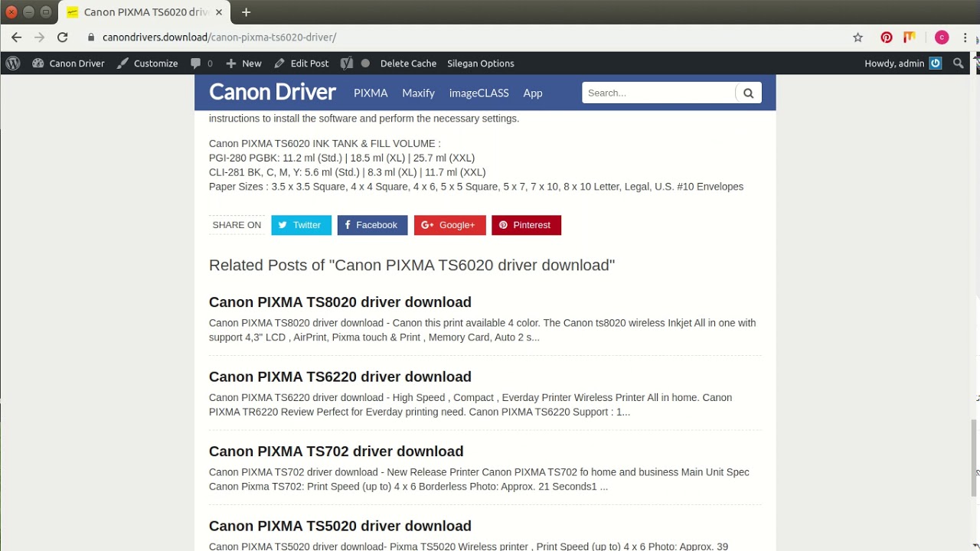980x551 pixels.
Task: Open Canon Driver dashboard menu
Action: [x=68, y=64]
